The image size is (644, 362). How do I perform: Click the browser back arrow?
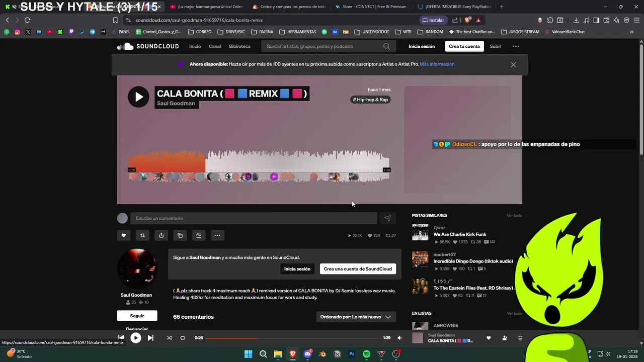(x=7, y=20)
